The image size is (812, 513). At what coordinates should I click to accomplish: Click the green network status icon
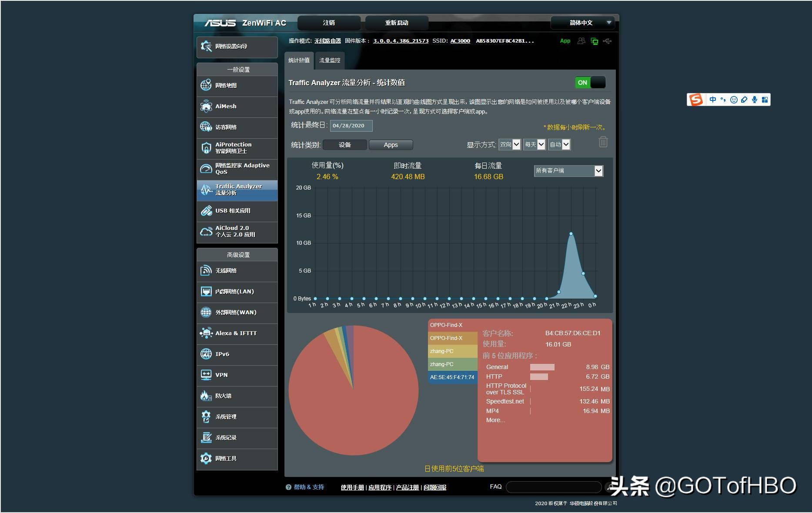point(595,41)
